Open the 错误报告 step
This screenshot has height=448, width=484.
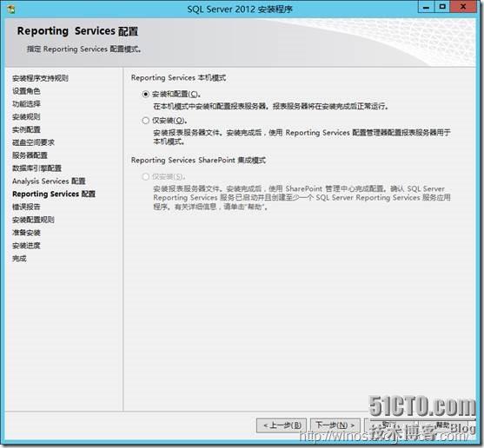(26, 207)
